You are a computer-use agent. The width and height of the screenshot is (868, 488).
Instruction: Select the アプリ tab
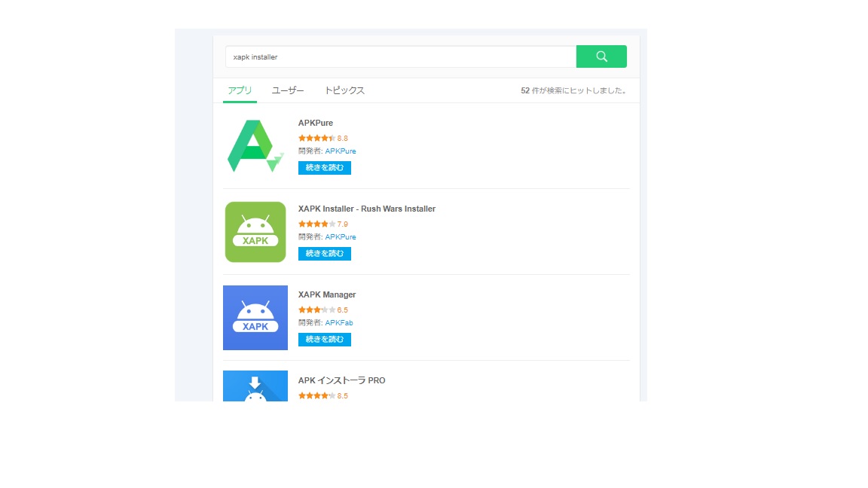240,90
